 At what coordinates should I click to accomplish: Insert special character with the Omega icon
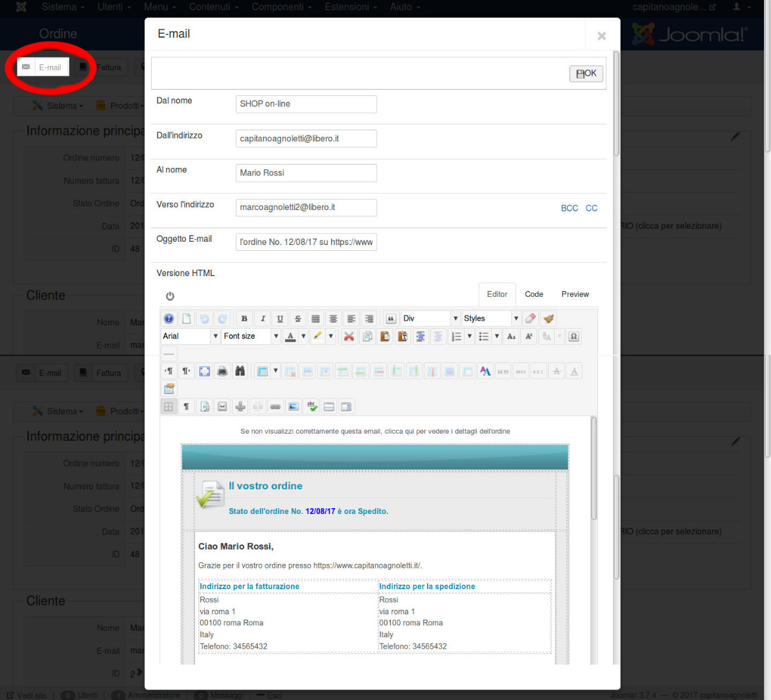pyautogui.click(x=574, y=336)
